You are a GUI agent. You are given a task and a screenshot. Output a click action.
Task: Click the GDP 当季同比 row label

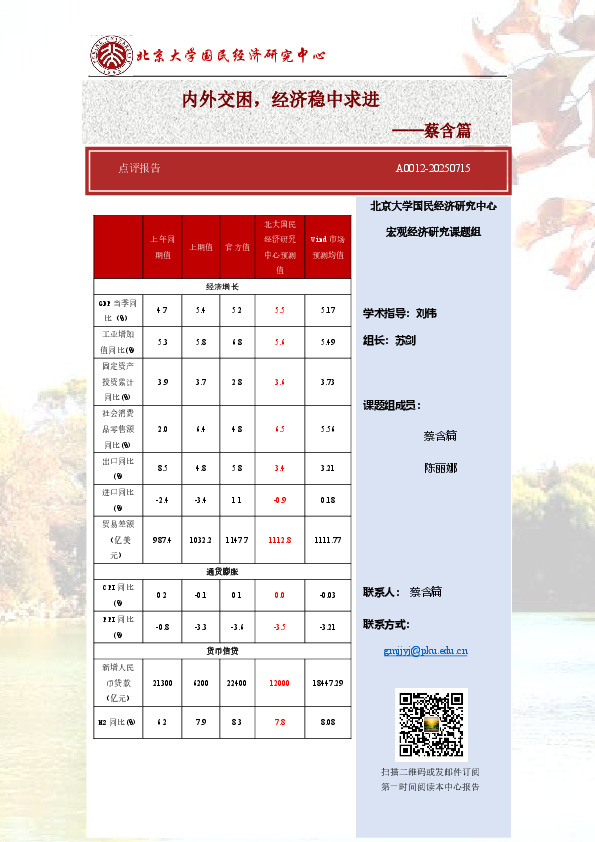tap(118, 310)
